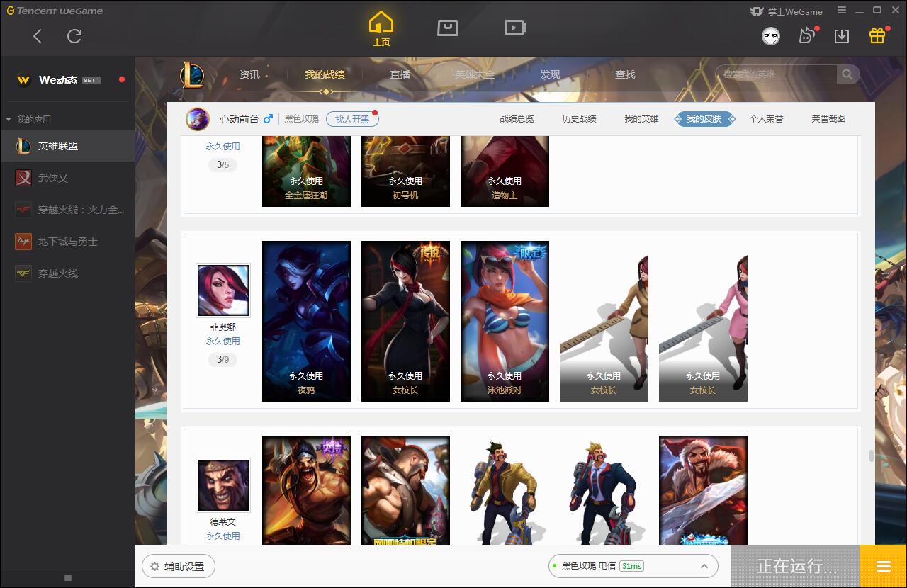The image size is (907, 588).
Task: Click the sidebar bottom collapse handle icon
Action: (x=68, y=578)
